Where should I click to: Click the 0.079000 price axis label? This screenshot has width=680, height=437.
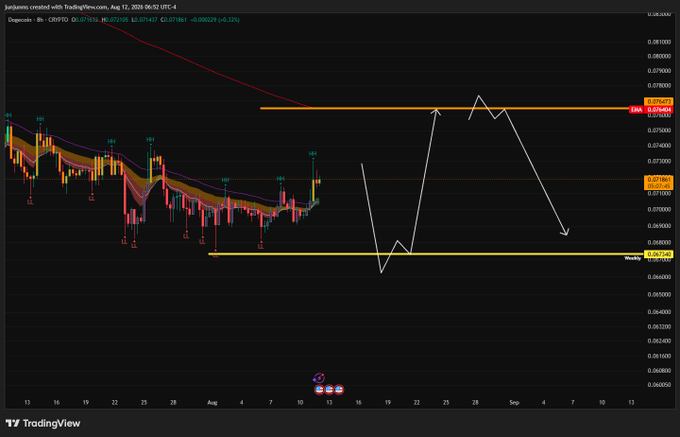click(x=659, y=71)
